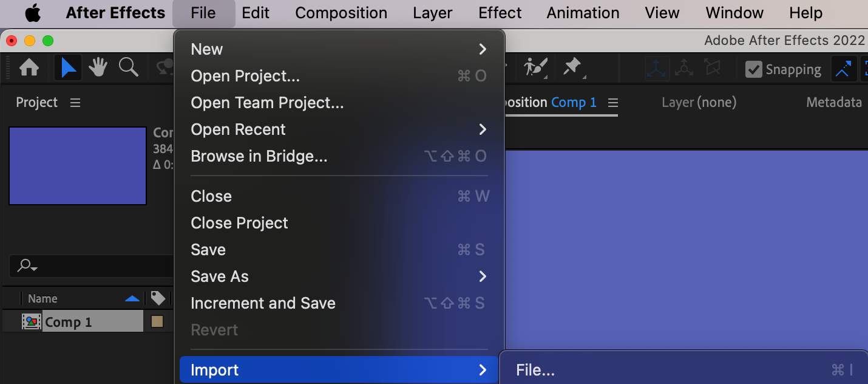Click the label tag column header
The image size is (868, 384).
pos(158,298)
